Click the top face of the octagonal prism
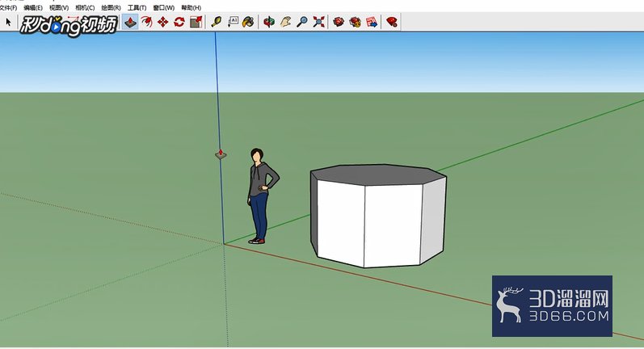 (378, 174)
